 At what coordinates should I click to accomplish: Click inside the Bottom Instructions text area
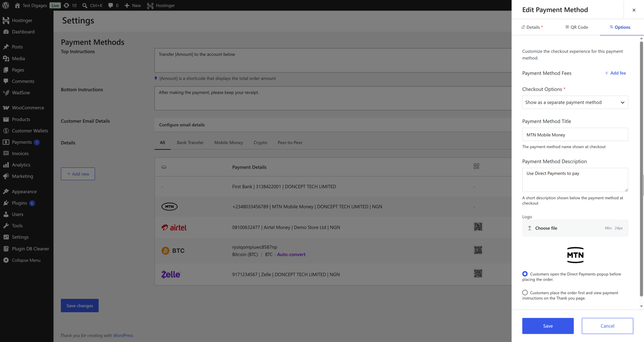tap(333, 98)
